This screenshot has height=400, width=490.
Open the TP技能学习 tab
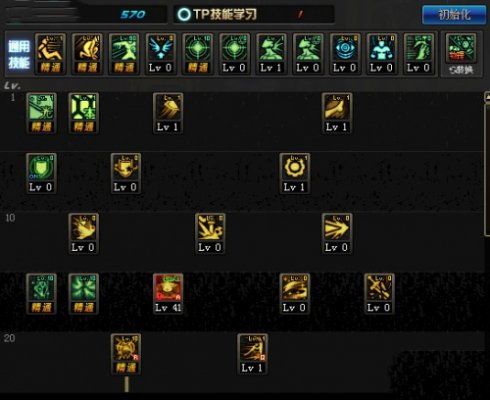pyautogui.click(x=217, y=14)
